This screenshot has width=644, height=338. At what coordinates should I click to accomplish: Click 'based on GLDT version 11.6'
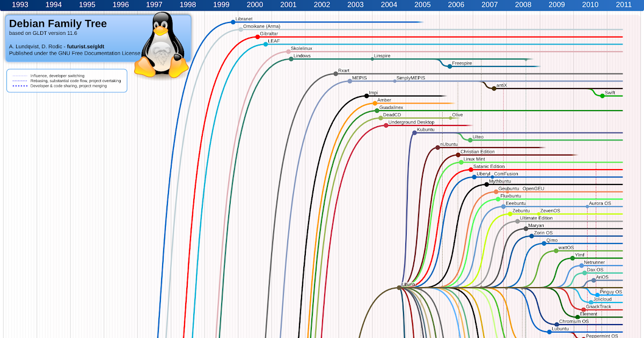[x=43, y=33]
